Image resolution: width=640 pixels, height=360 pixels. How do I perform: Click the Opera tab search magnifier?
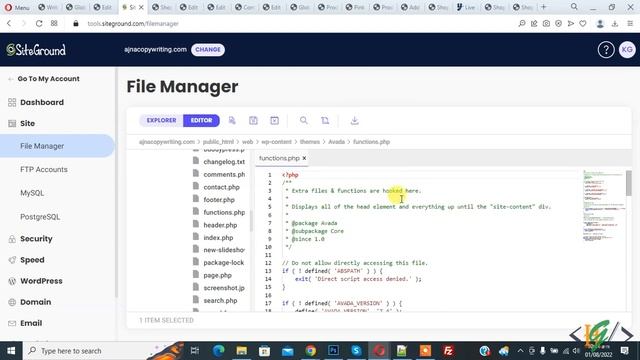click(574, 7)
